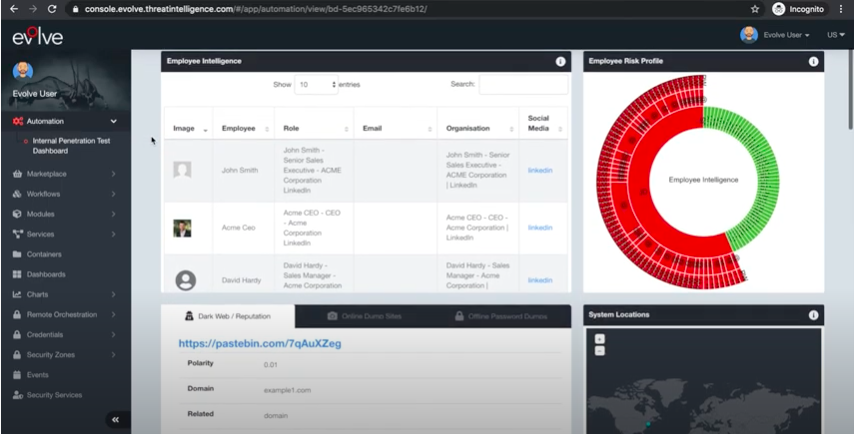This screenshot has width=854, height=434.
Task: Click the Security Zones lock icon
Action: click(x=17, y=354)
